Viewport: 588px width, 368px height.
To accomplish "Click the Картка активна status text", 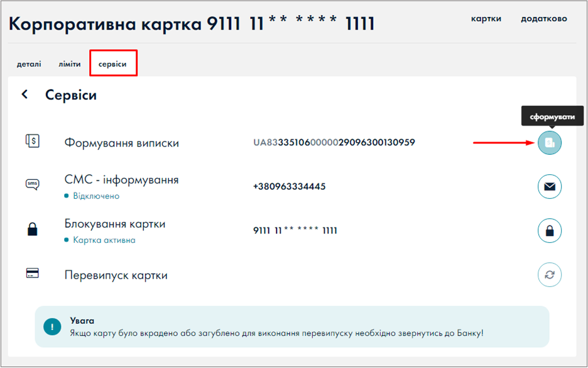I will pyautogui.click(x=104, y=240).
